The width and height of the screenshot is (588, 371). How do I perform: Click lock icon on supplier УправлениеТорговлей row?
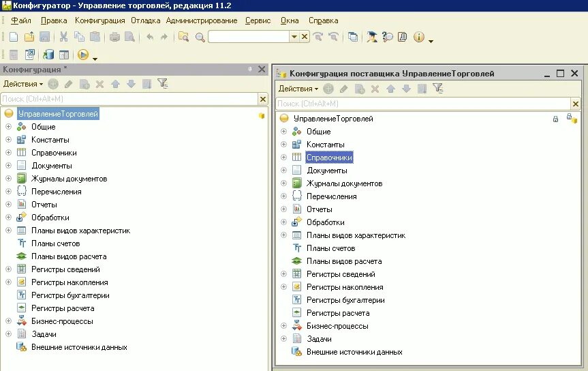point(555,119)
